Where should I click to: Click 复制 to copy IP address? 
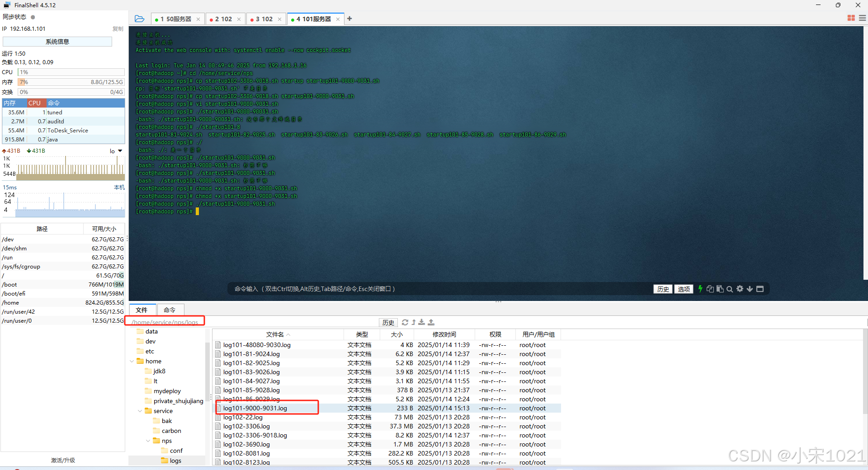[118, 28]
